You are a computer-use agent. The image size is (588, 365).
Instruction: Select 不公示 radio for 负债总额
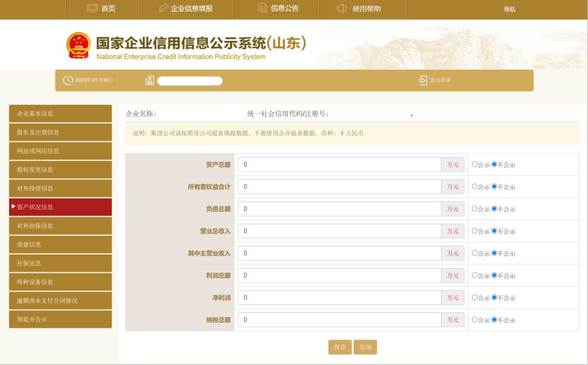pos(494,209)
